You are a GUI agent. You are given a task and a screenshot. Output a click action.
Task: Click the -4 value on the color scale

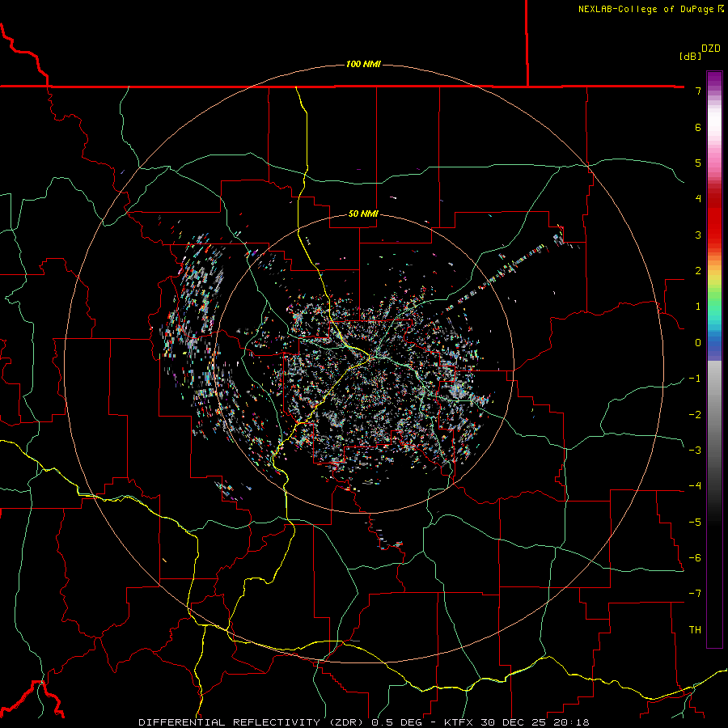click(695, 486)
